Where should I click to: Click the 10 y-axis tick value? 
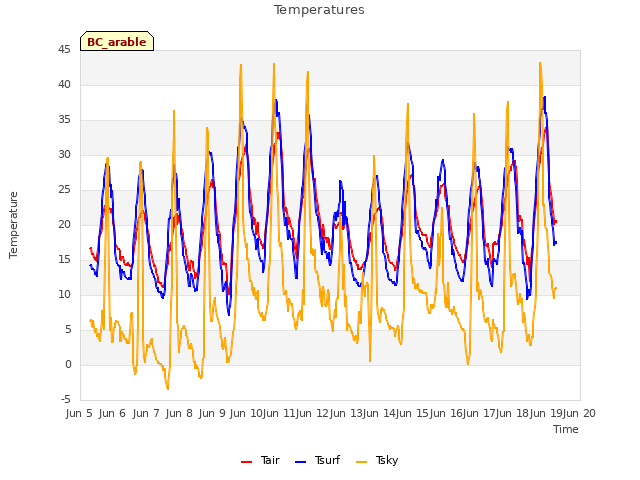click(64, 294)
